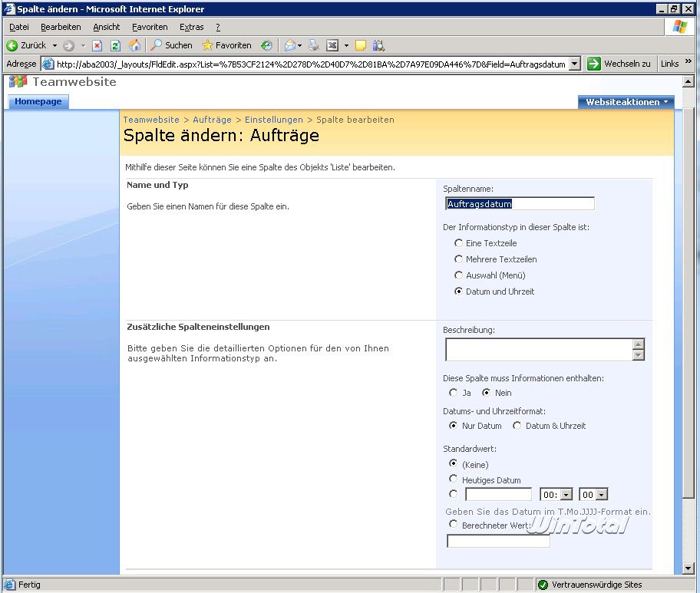The image size is (700, 593).
Task: Click the yellow Discuss note icon
Action: (360, 45)
